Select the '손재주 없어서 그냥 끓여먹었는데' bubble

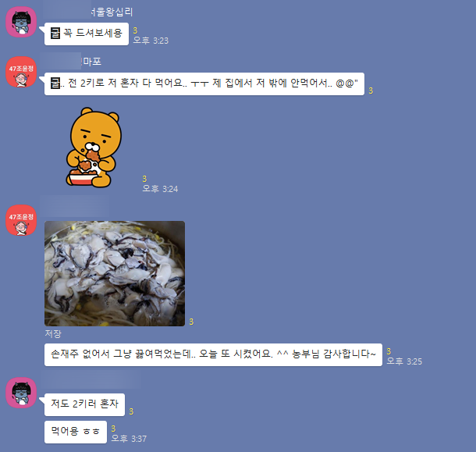(213, 354)
